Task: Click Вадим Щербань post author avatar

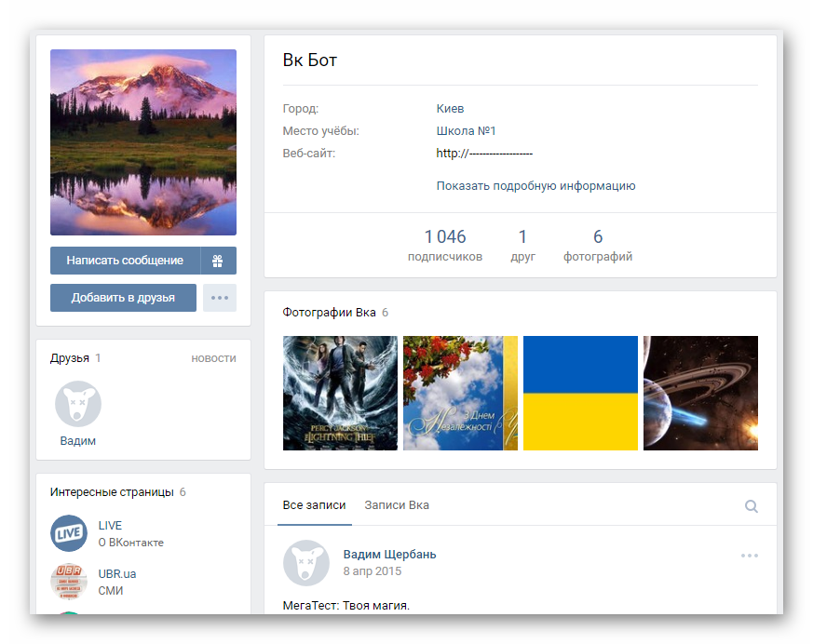Action: coord(305,563)
